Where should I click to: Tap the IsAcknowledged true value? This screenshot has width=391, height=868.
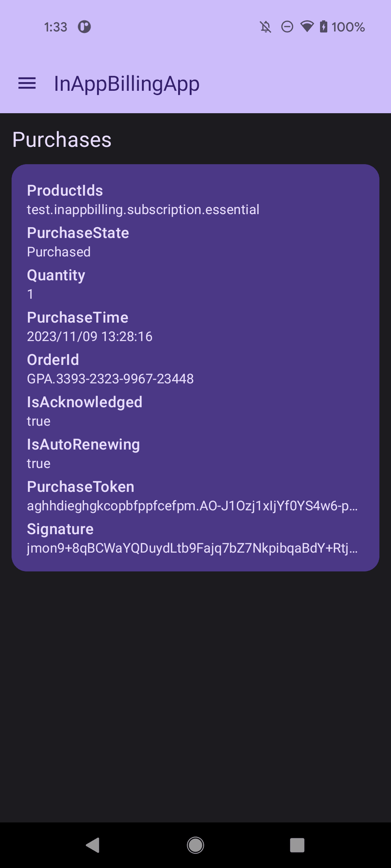39,421
